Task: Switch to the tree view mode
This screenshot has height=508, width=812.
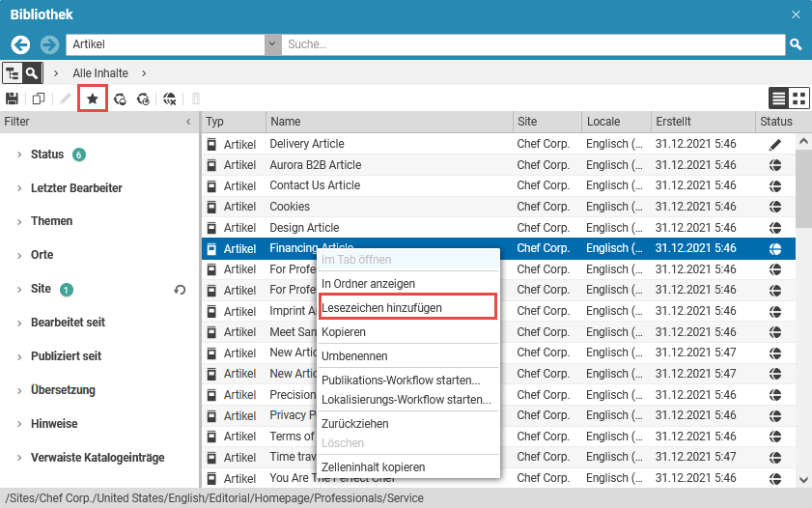Action: [13, 72]
